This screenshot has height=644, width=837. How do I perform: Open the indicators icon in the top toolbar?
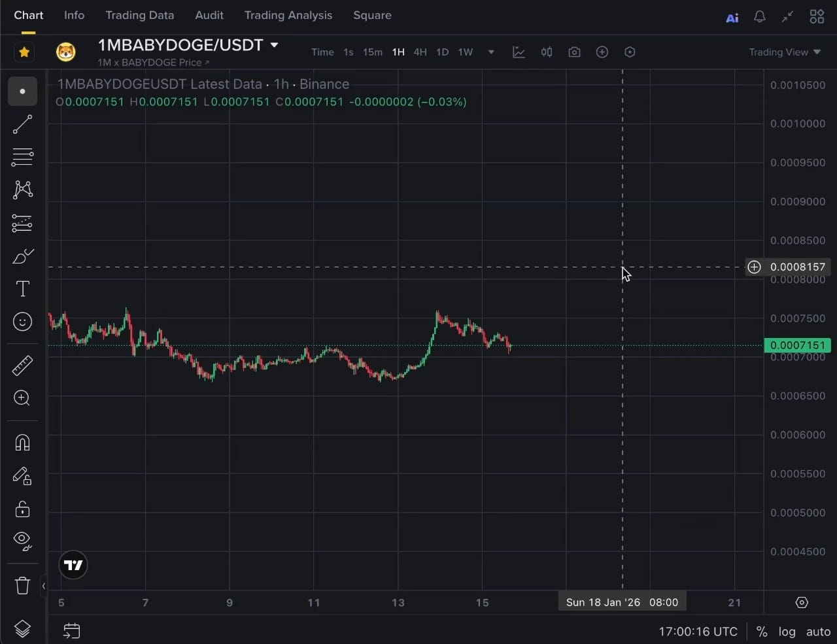click(x=519, y=52)
